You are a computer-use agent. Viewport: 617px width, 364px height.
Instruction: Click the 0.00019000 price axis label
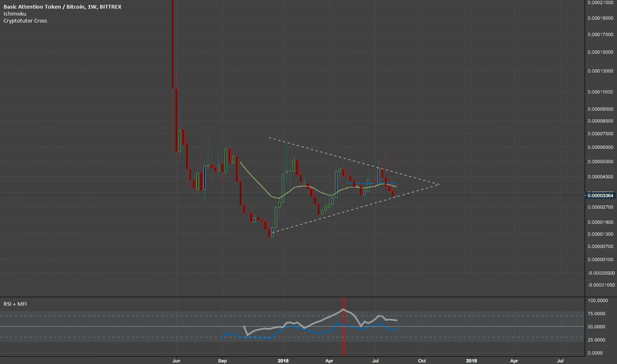pyautogui.click(x=600, y=18)
